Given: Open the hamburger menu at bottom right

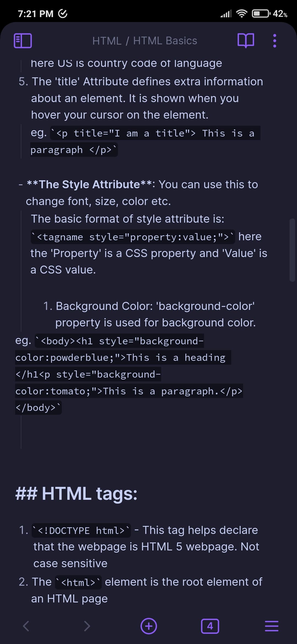Looking at the screenshot, I should pos(271,626).
